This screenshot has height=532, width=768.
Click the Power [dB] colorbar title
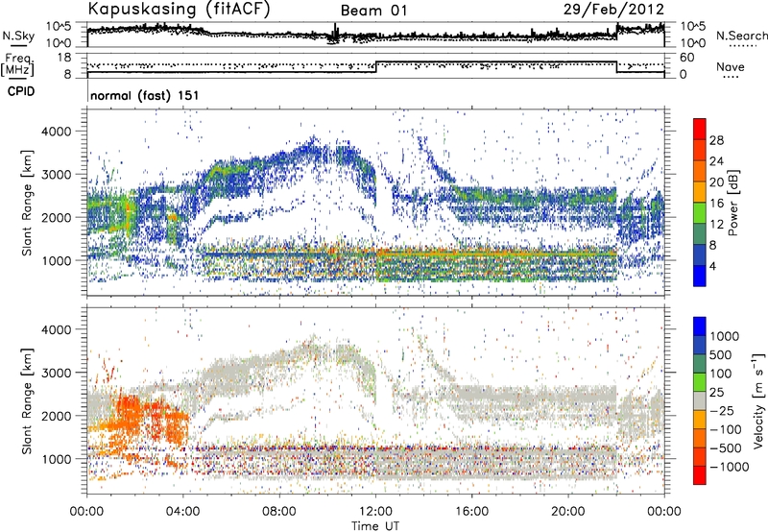click(733, 203)
